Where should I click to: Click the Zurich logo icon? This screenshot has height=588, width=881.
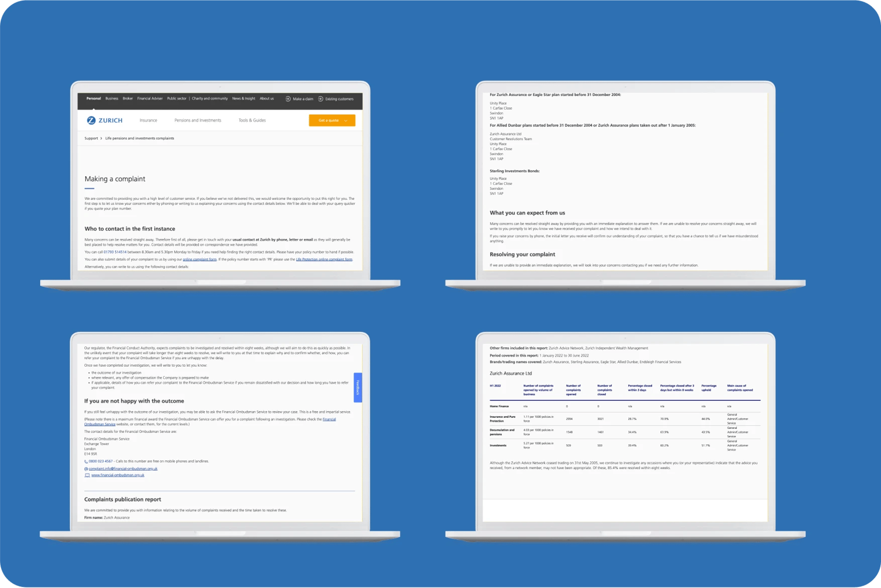tap(91, 120)
